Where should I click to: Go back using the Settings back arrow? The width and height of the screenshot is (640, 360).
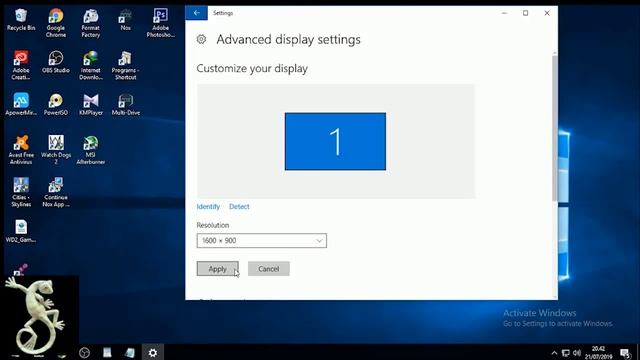coord(196,13)
